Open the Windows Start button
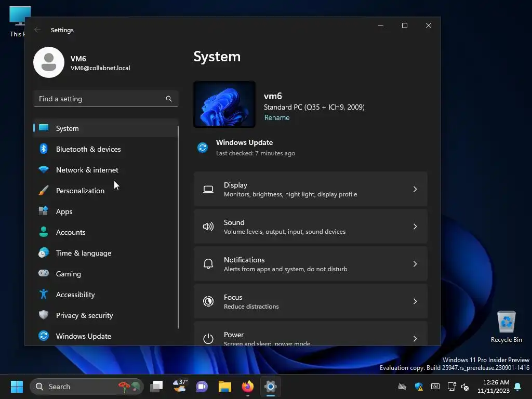The width and height of the screenshot is (532, 399). click(17, 387)
